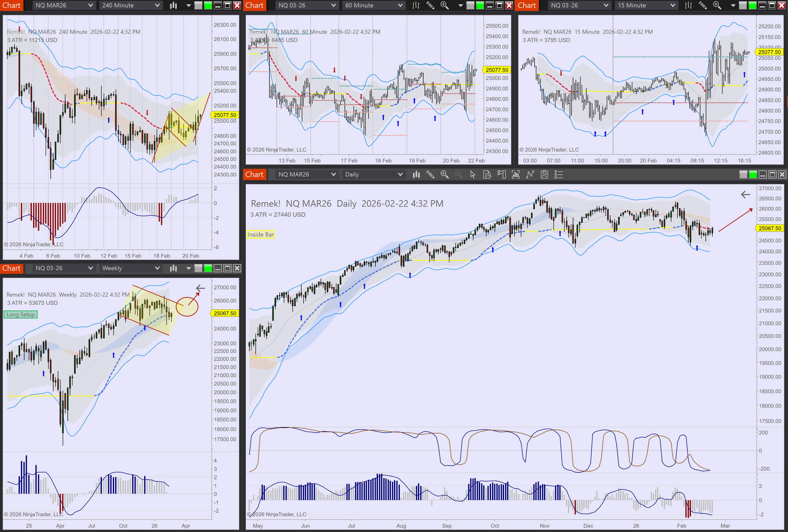Select the cursor pointer tool in Daily chart
This screenshot has height=532, width=788.
click(x=473, y=175)
